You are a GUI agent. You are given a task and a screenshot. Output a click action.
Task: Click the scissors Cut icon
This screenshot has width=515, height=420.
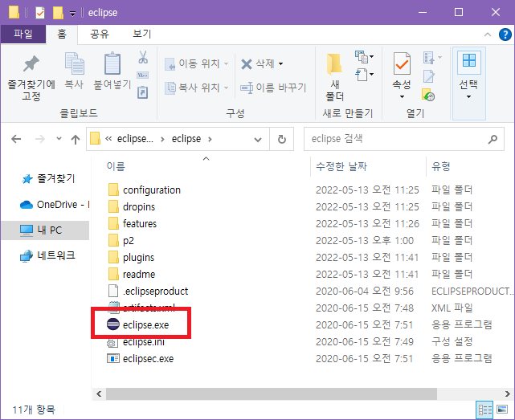[143, 57]
